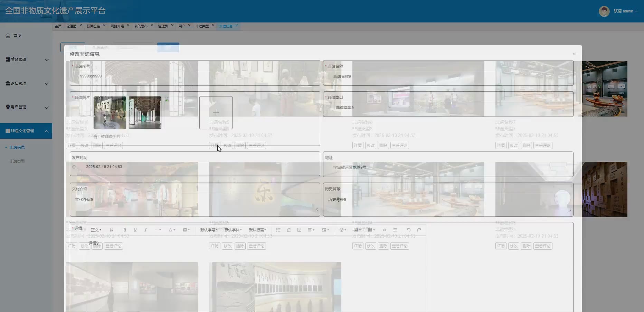This screenshot has width=644, height=312.
Task: Click the undo arrow in editor toolbar
Action: (408, 230)
